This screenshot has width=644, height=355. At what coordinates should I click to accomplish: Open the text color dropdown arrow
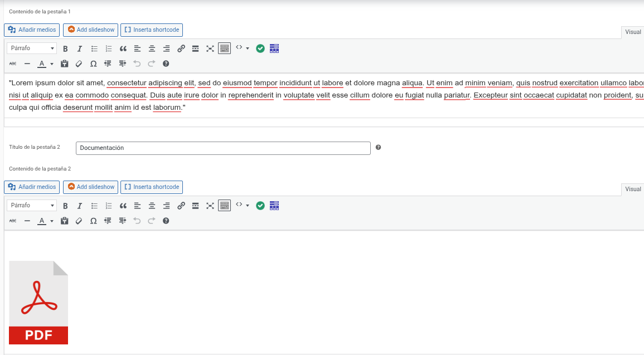pos(51,64)
